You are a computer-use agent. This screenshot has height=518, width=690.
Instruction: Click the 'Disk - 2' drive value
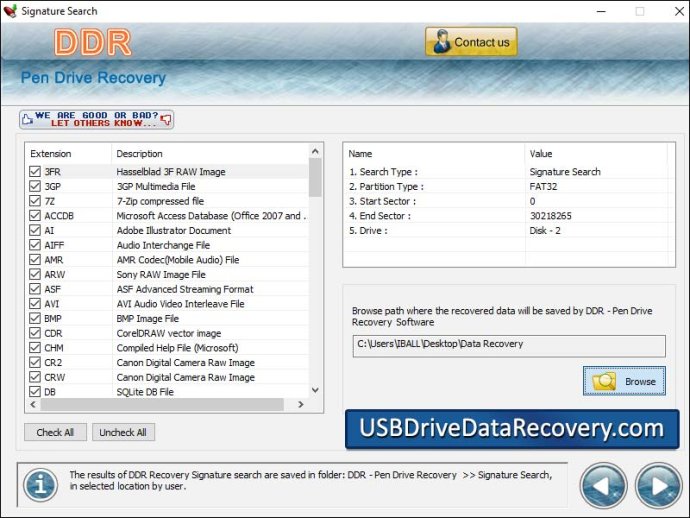(x=545, y=230)
